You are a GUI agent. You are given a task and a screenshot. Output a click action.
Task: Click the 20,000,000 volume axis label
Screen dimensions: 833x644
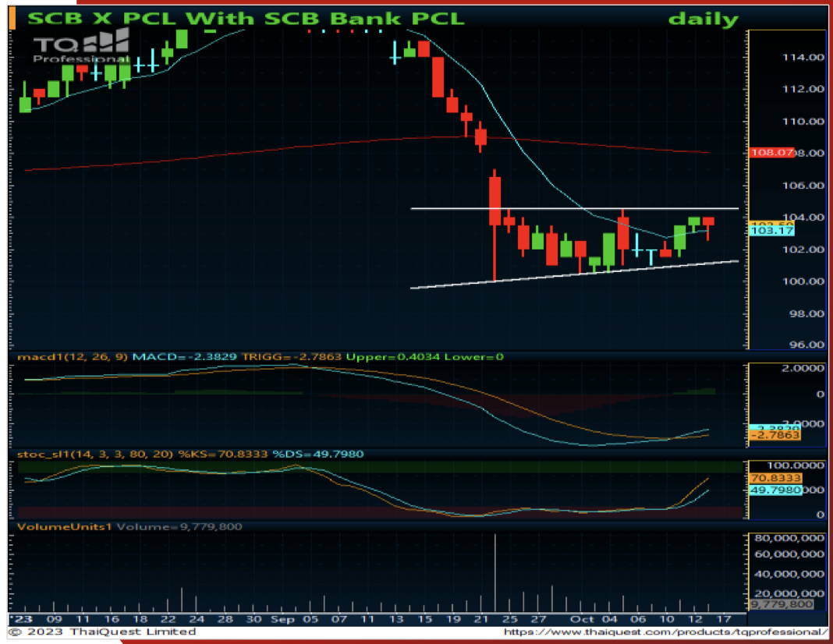pyautogui.click(x=789, y=593)
